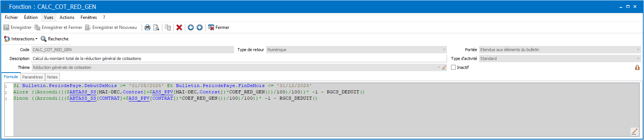Screen dimensions: 644x140
Task: Click the formula editor pencil icon
Action: coord(634,131)
